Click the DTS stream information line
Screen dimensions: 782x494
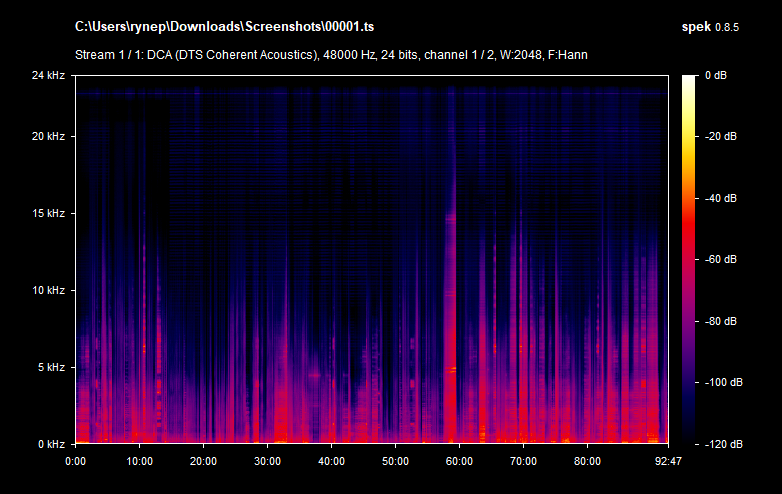pyautogui.click(x=331, y=54)
